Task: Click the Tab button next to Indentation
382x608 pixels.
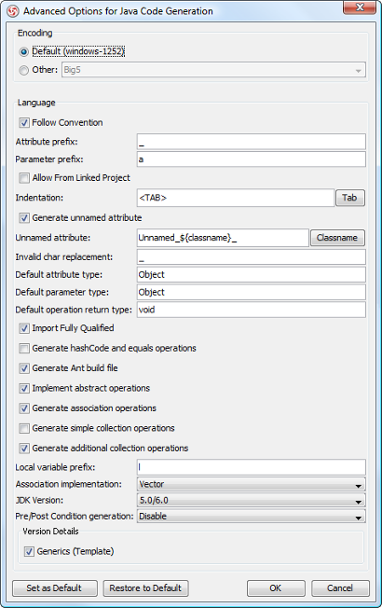Action: [350, 198]
